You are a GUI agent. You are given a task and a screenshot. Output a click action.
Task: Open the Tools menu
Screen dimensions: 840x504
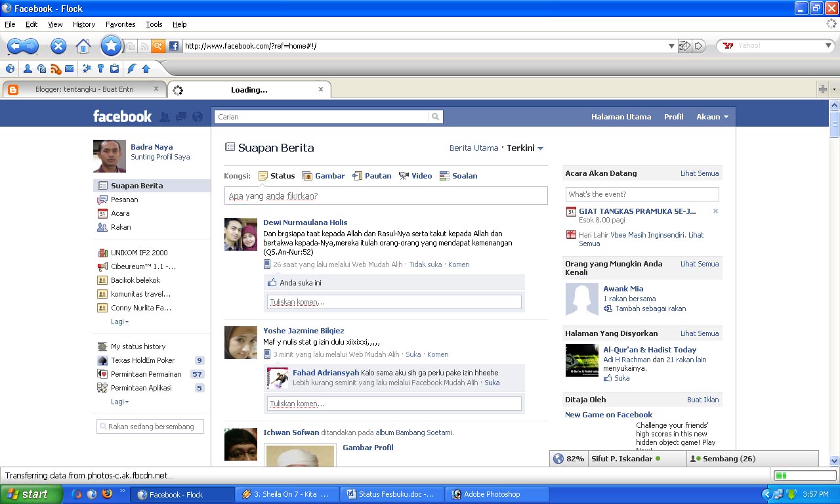tap(154, 24)
